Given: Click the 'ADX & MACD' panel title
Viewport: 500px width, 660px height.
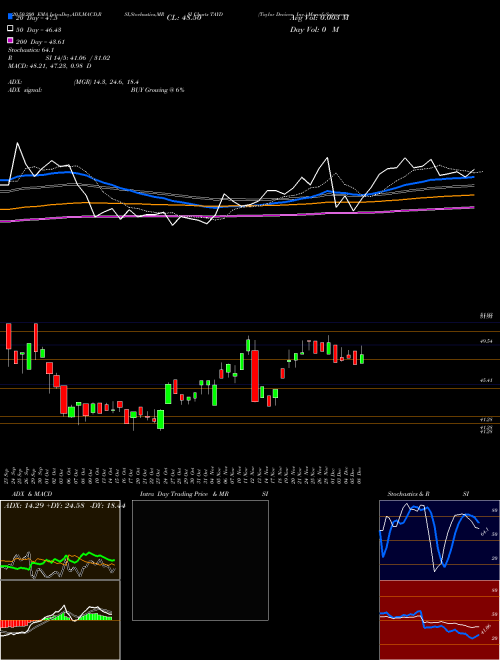Looking at the screenshot, I should [32, 494].
